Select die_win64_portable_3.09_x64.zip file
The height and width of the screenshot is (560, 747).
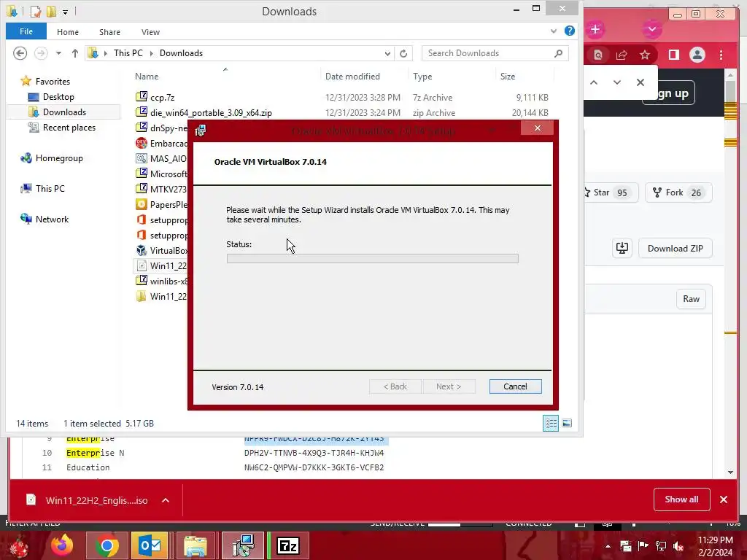pyautogui.click(x=211, y=113)
